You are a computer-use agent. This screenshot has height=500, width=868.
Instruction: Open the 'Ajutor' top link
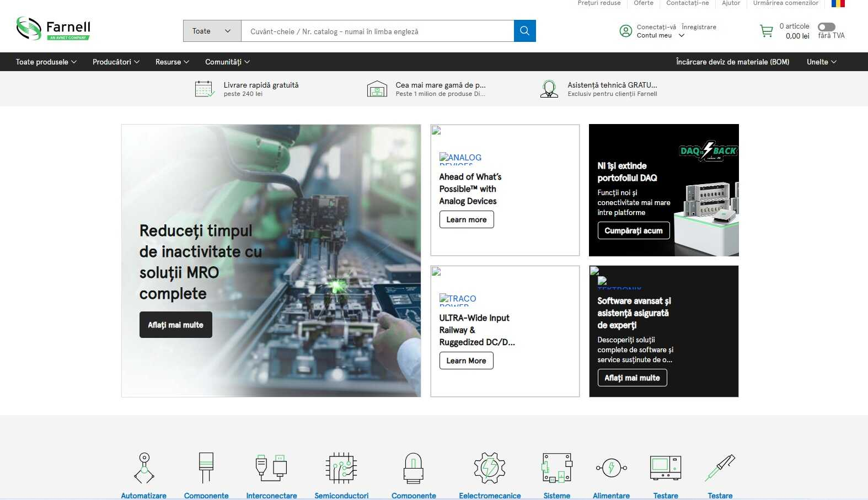731,3
